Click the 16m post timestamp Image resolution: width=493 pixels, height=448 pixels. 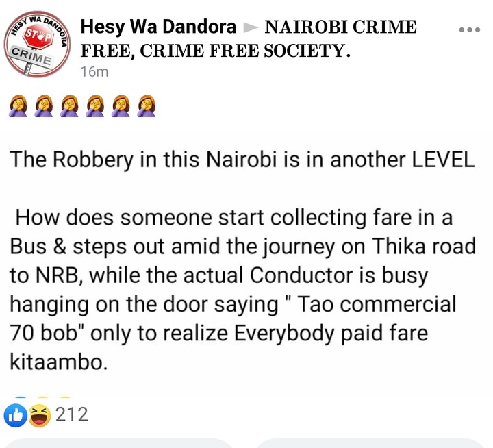(x=94, y=72)
